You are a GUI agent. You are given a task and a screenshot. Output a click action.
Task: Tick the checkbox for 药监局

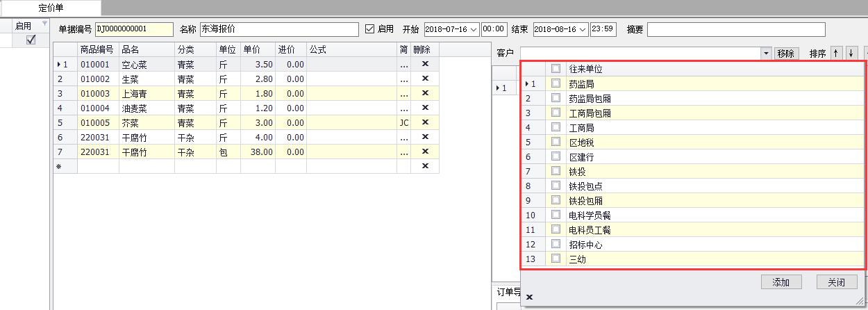pos(556,83)
